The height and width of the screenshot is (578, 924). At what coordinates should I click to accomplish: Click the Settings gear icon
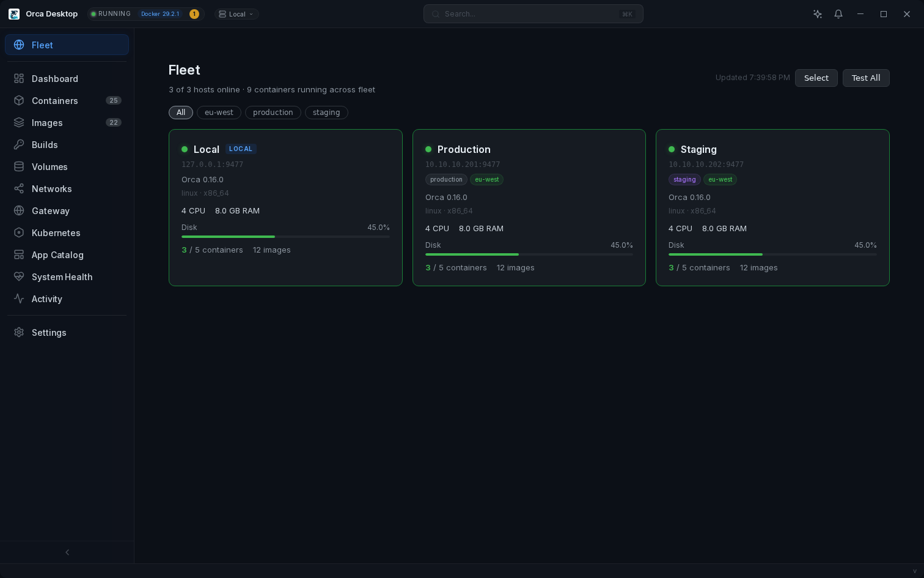(x=19, y=332)
